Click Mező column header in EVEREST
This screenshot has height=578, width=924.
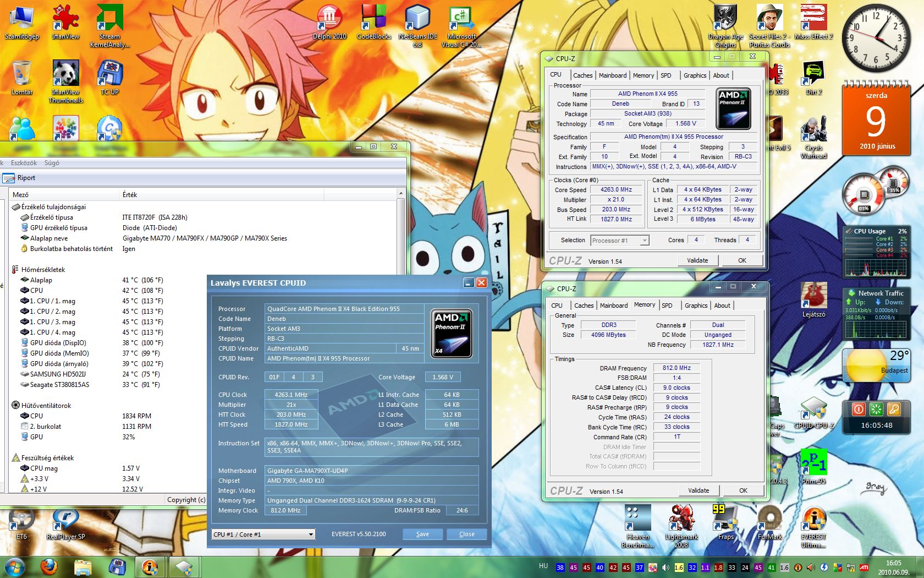(64, 194)
